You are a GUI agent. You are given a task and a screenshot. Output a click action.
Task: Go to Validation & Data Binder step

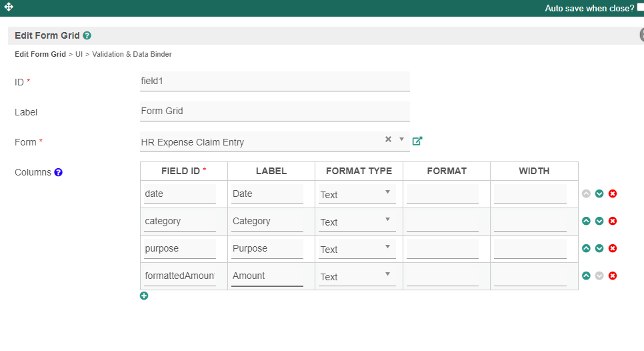(x=131, y=54)
